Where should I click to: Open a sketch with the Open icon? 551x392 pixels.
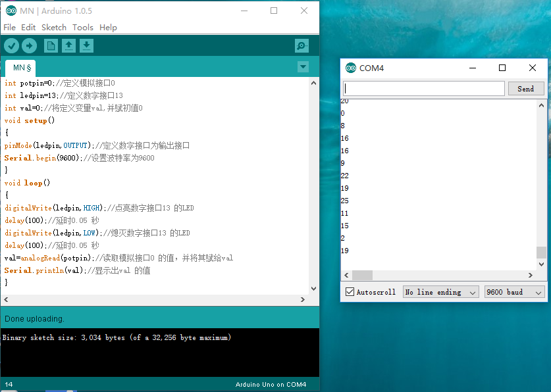click(x=69, y=46)
